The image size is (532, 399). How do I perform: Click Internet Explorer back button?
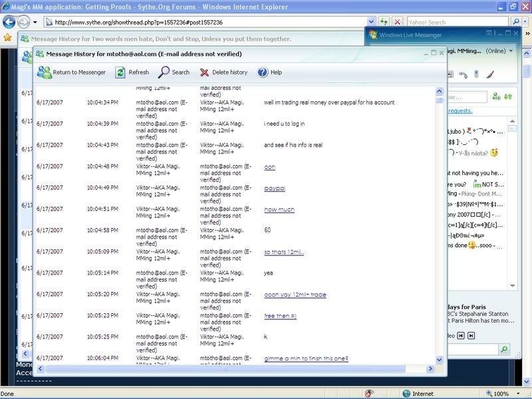coord(9,23)
